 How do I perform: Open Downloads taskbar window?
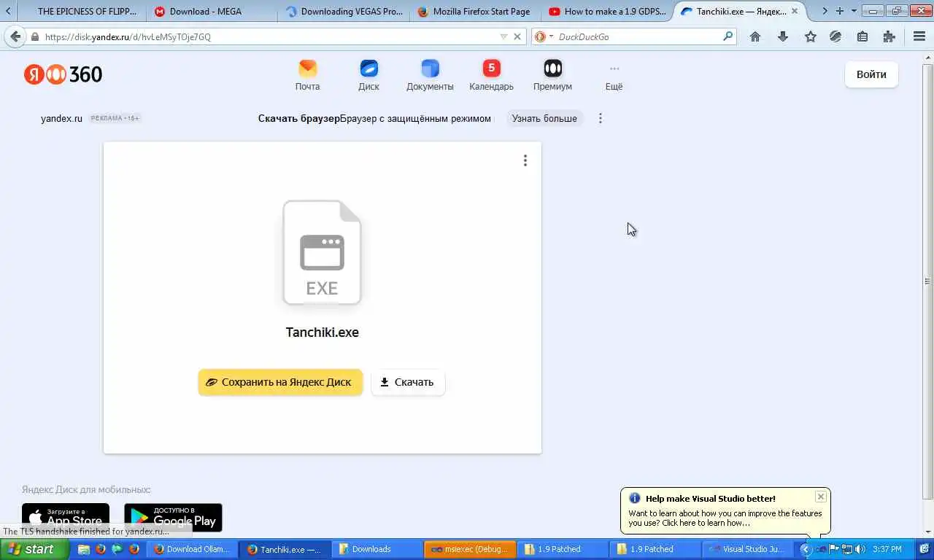click(378, 549)
